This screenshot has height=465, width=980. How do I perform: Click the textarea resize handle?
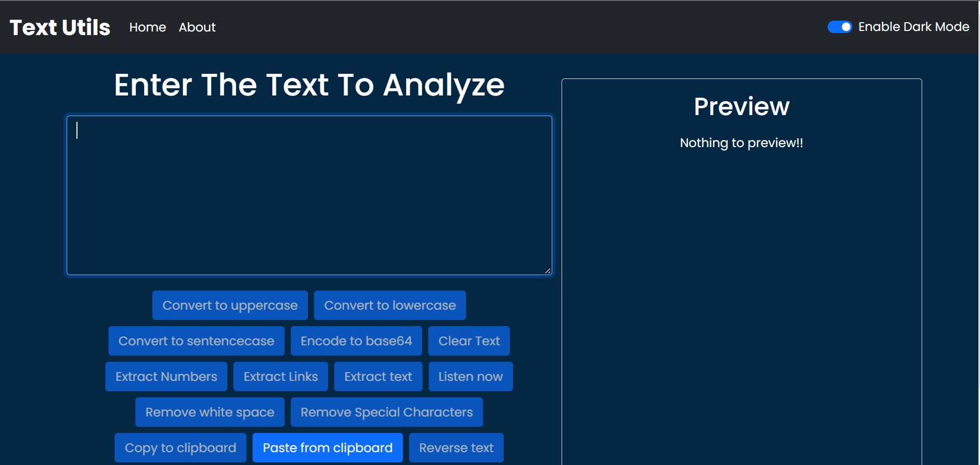pos(548,270)
